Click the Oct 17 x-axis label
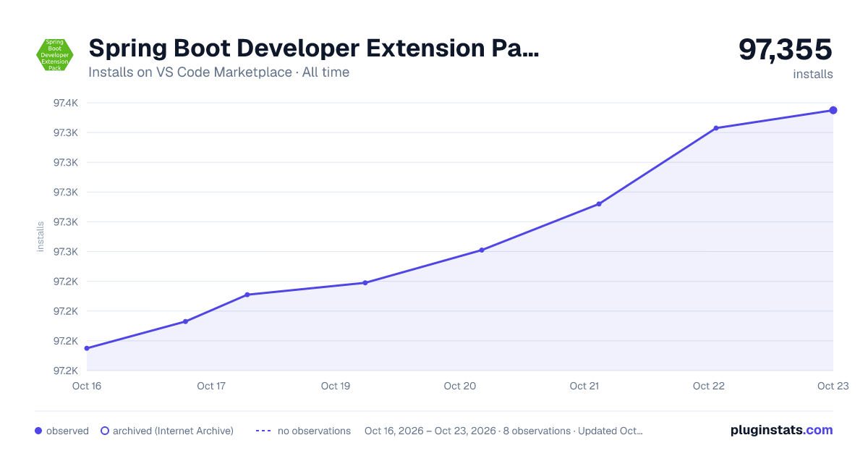Image resolution: width=868 pixels, height=456 pixels. pos(211,386)
